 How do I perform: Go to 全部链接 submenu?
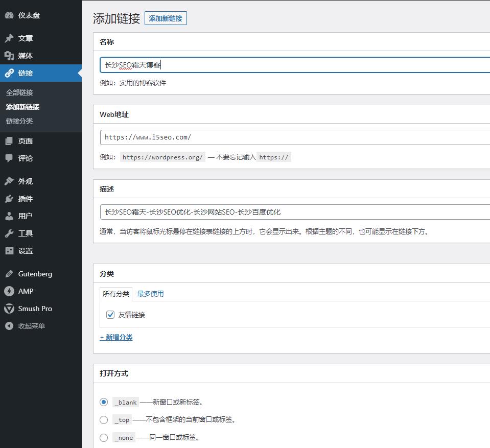(19, 92)
